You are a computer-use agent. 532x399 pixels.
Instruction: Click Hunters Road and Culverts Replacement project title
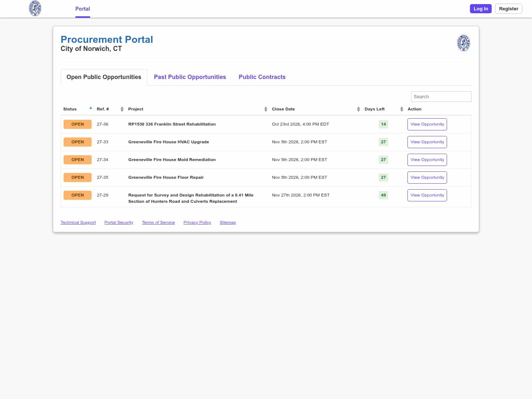pos(191,198)
